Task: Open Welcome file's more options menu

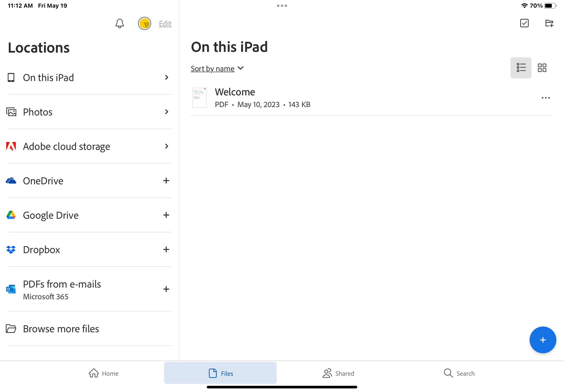Action: [x=546, y=98]
